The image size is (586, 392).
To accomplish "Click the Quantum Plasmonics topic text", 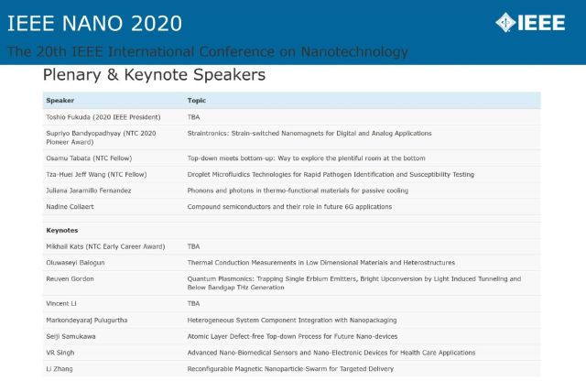I will 354,283.
